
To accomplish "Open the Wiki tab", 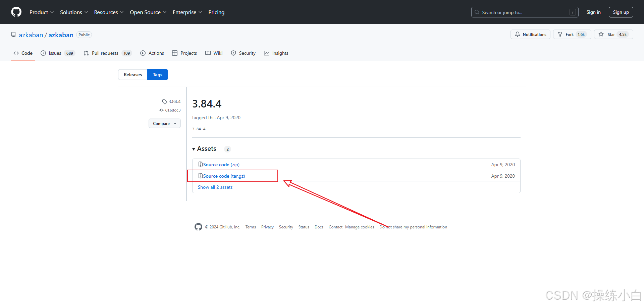I will click(x=214, y=53).
